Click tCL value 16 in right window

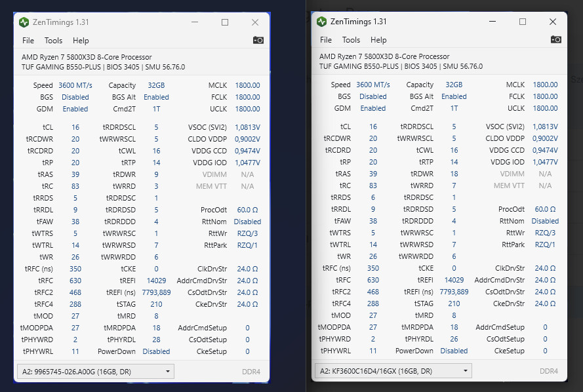tap(373, 127)
